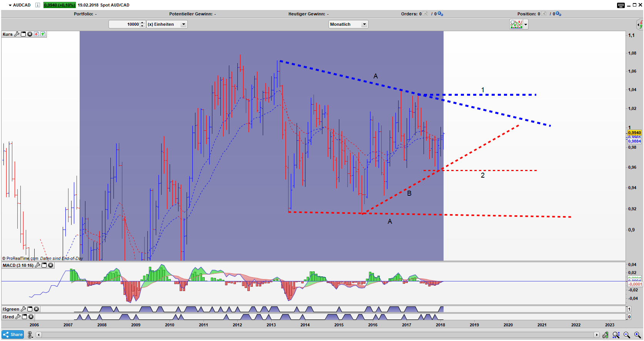This screenshot has height=341, width=644.
Task: Maximize the Kurs price panel
Action: (23, 34)
